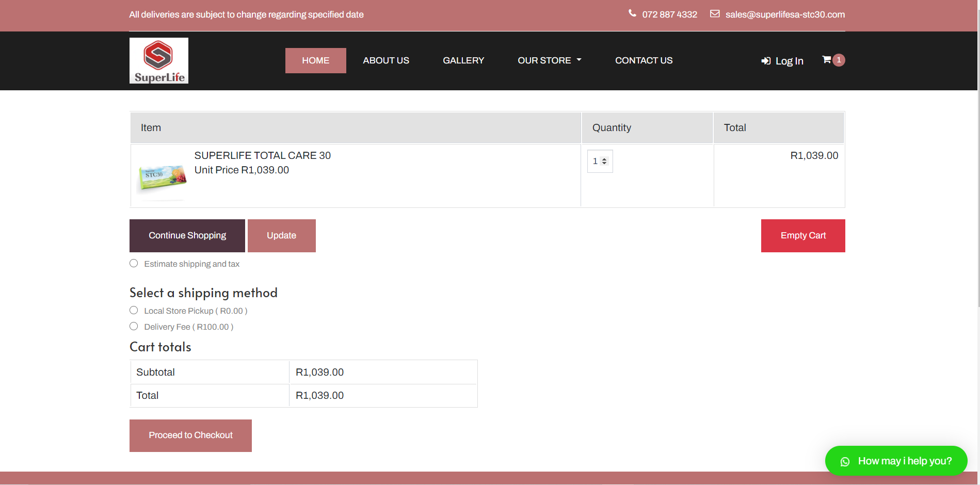Click the cart count badge
The image size is (980, 485).
(839, 60)
